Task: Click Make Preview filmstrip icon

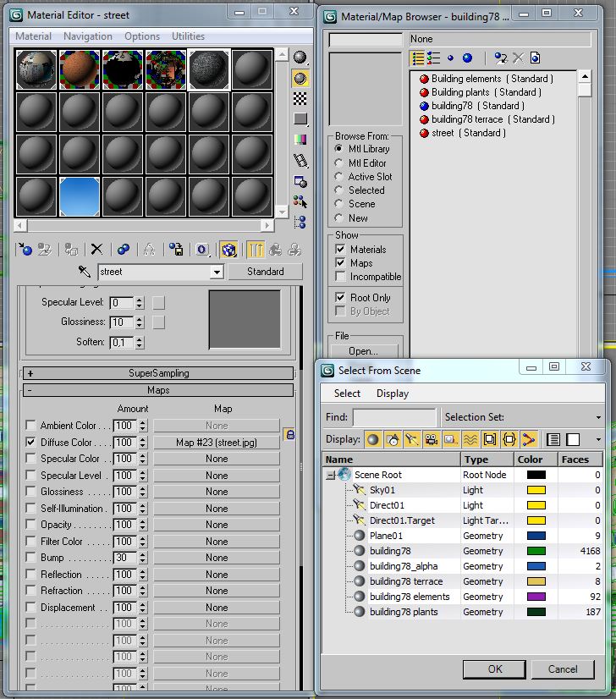Action: coord(300,161)
